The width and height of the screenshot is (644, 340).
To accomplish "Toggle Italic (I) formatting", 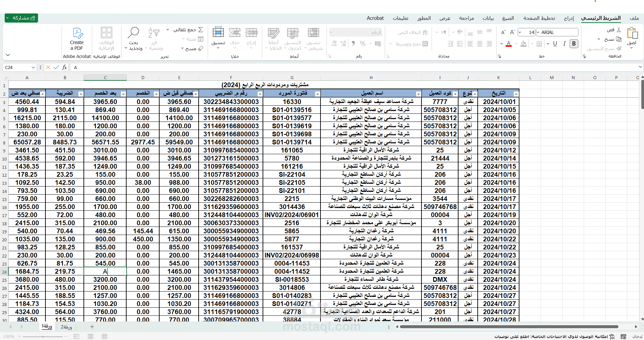I will [x=565, y=43].
